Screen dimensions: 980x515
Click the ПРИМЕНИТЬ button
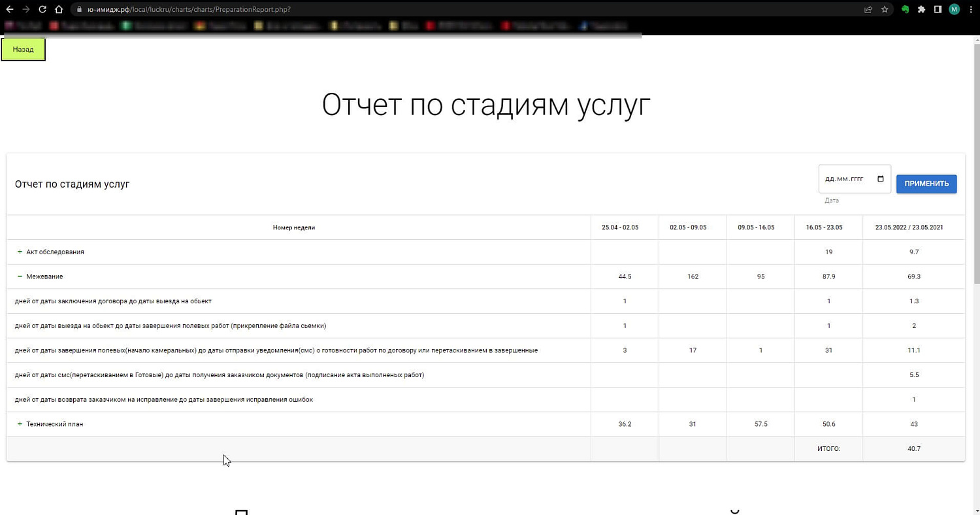(926, 184)
